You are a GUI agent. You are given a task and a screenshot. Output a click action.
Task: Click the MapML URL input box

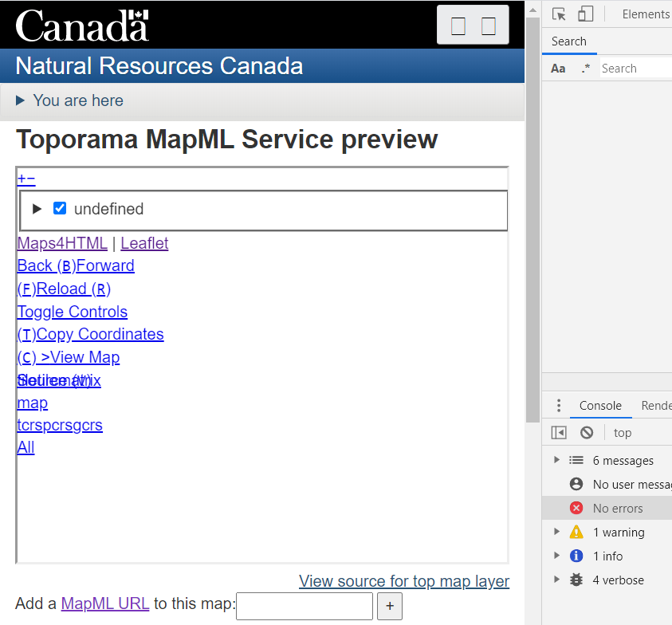(304, 607)
